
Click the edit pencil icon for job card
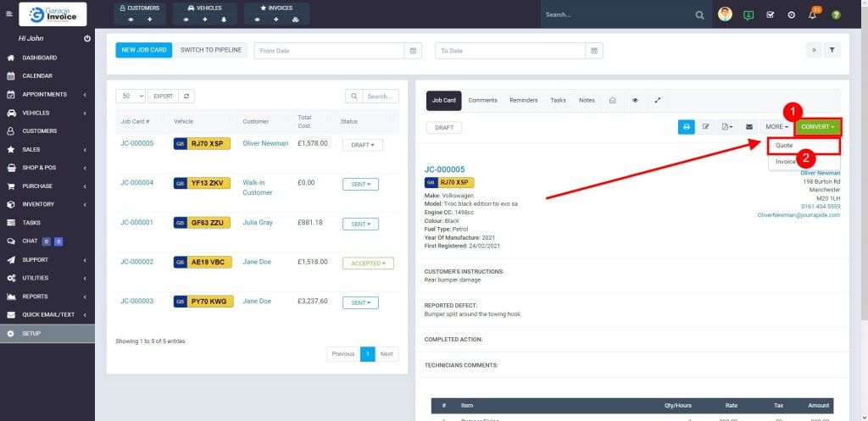tap(706, 127)
